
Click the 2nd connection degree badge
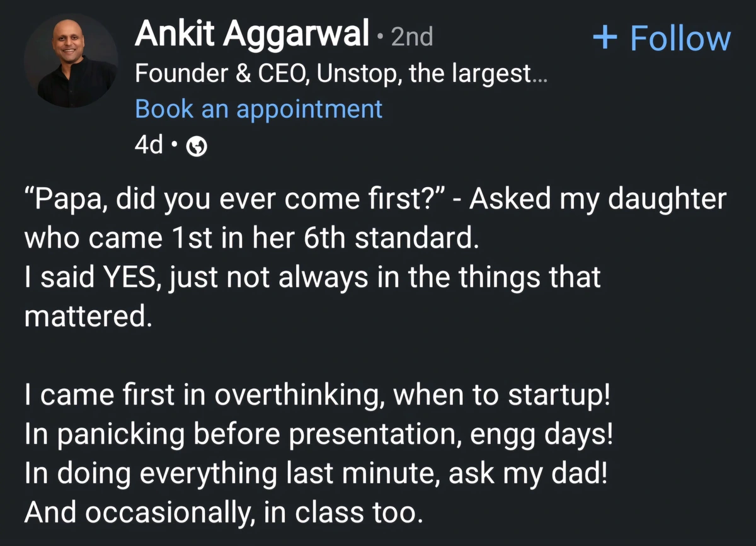click(x=413, y=37)
